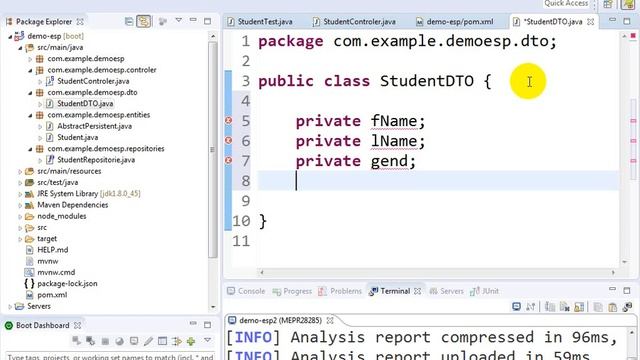Image resolution: width=640 pixels, height=360 pixels.
Task: Click error marker on line 6
Action: click(229, 140)
